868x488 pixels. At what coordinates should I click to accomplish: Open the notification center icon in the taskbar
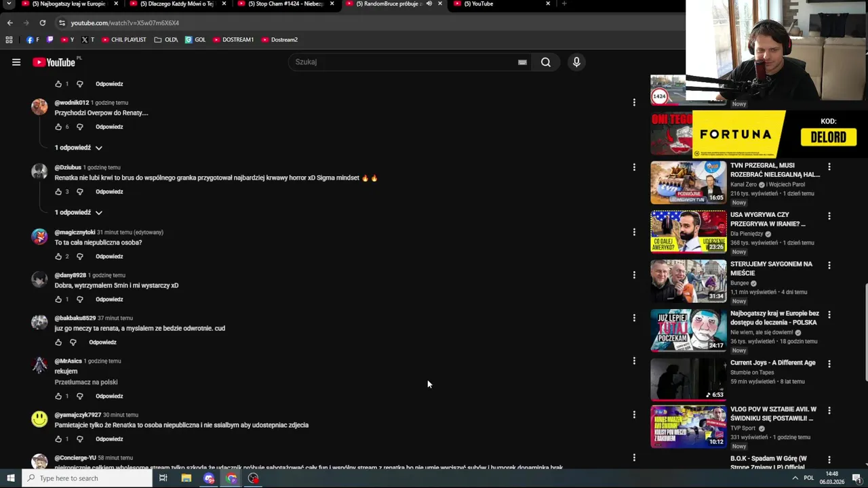[857, 479]
